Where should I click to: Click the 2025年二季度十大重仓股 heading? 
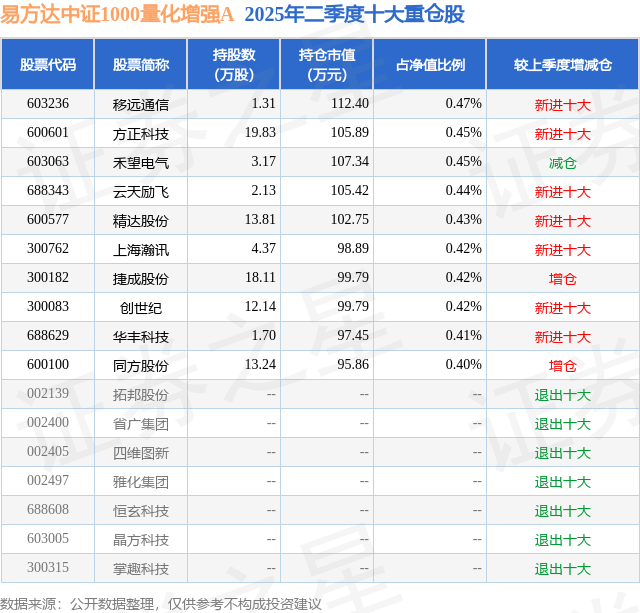(354, 14)
